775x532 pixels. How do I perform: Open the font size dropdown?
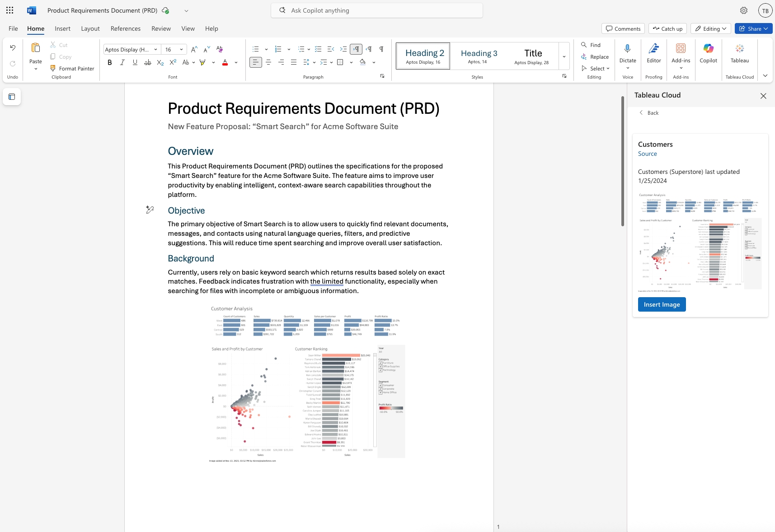coord(180,49)
